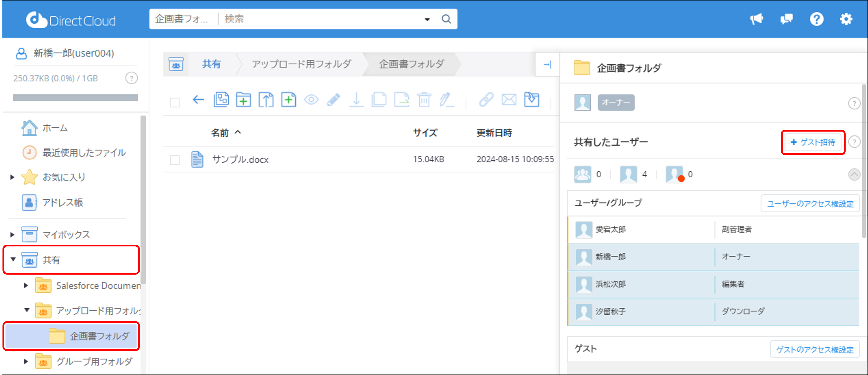Click the pencil edit icon

tap(334, 100)
